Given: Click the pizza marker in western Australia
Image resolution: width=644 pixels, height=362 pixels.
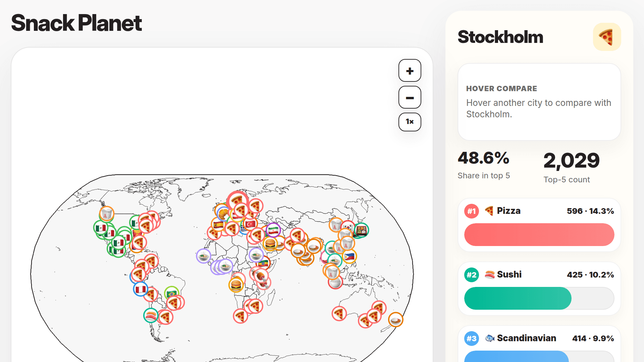Looking at the screenshot, I should point(339,314).
